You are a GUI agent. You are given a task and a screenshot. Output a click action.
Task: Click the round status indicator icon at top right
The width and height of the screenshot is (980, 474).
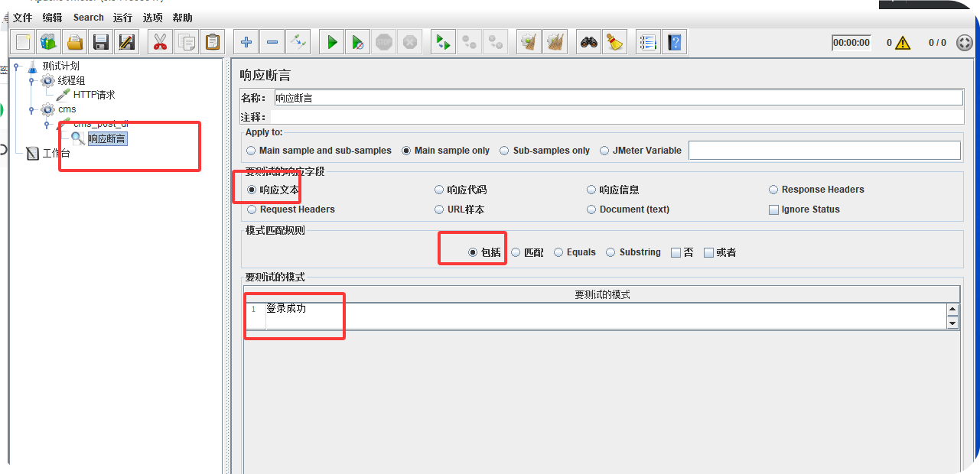[964, 43]
